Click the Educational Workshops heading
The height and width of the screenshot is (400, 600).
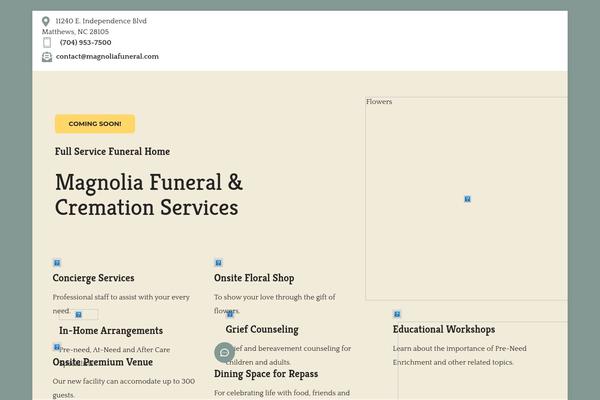point(444,329)
